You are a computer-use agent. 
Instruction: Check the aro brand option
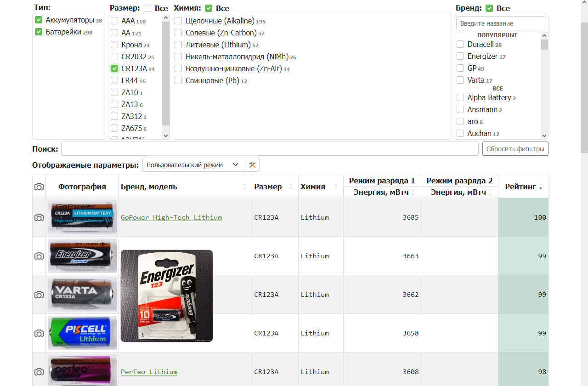pyautogui.click(x=460, y=122)
